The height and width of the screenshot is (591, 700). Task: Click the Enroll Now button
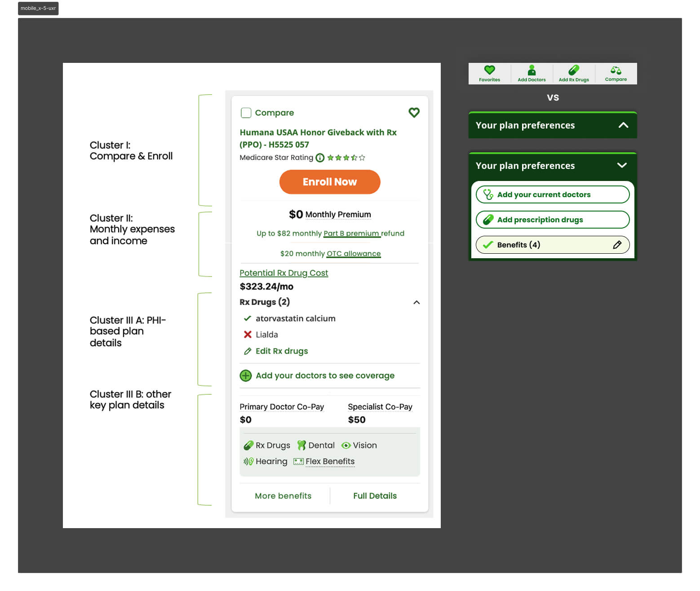tap(330, 182)
